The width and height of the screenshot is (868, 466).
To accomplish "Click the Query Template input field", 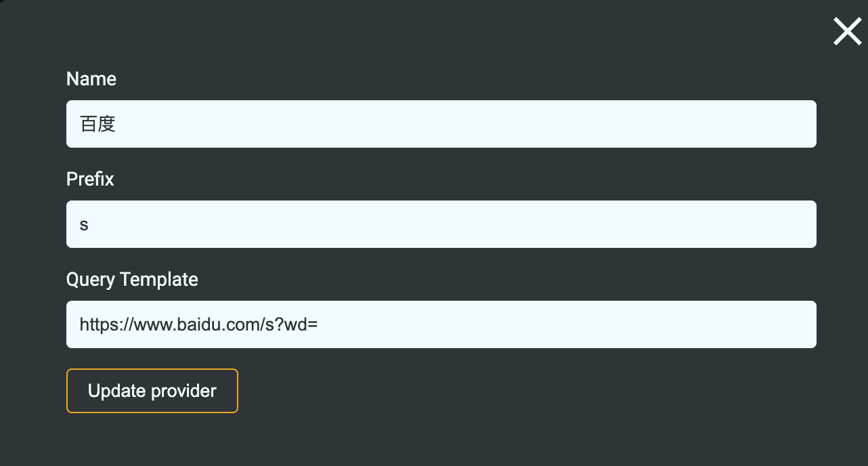I will click(x=441, y=324).
